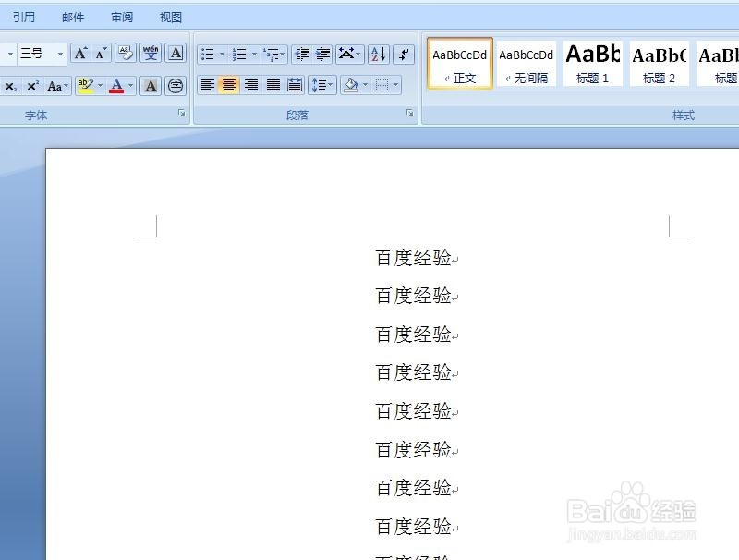The width and height of the screenshot is (739, 560).
Task: Open the line spacing menu
Action: click(322, 85)
